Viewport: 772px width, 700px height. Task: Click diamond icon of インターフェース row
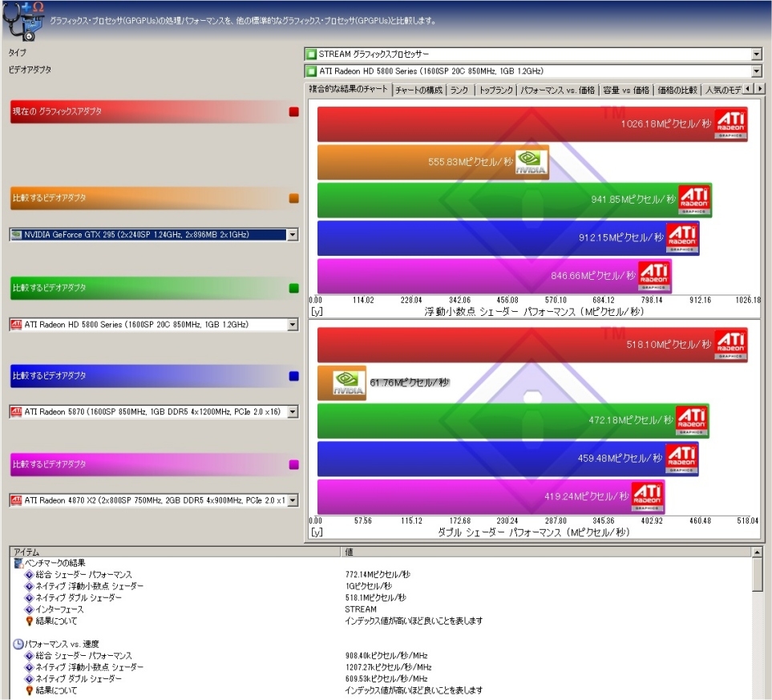click(x=29, y=609)
